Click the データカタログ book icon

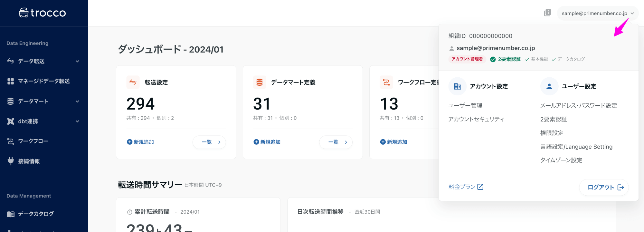tap(11, 214)
